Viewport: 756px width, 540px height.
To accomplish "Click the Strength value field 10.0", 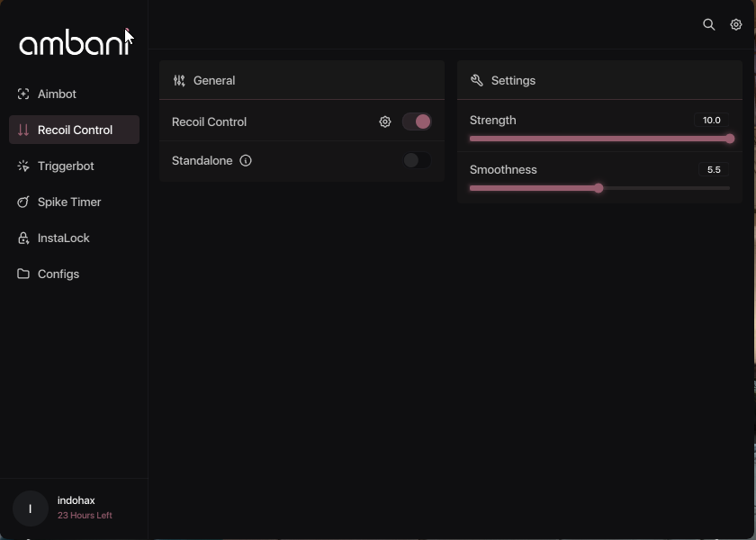I will [x=712, y=120].
